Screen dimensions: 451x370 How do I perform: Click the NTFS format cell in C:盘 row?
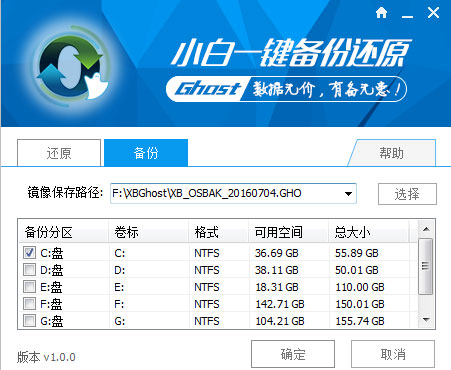tap(207, 253)
